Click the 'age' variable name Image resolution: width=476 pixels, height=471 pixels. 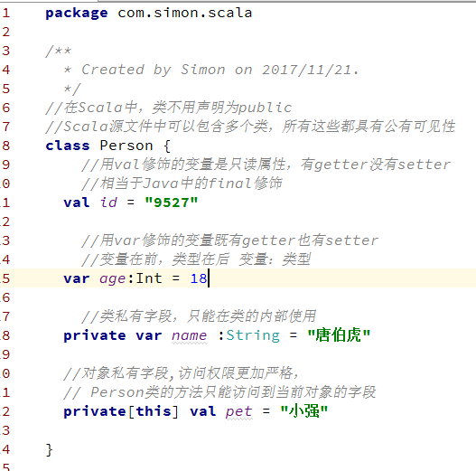(112, 278)
